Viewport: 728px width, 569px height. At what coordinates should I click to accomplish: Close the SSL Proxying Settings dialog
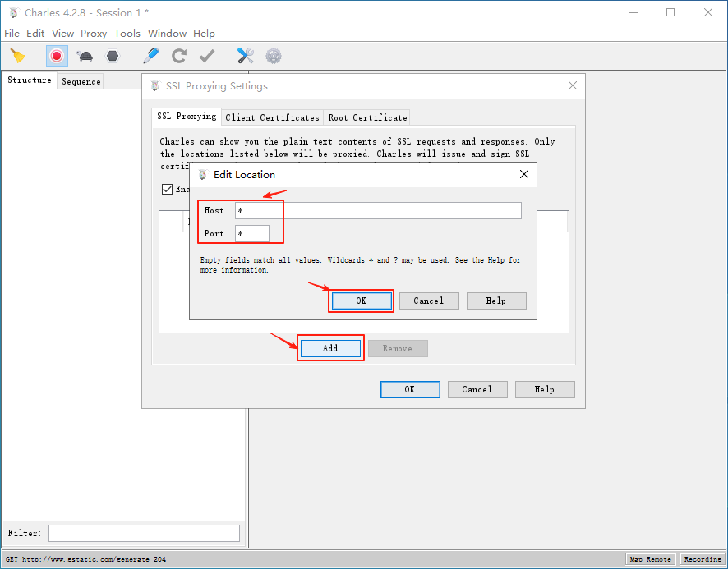point(573,85)
